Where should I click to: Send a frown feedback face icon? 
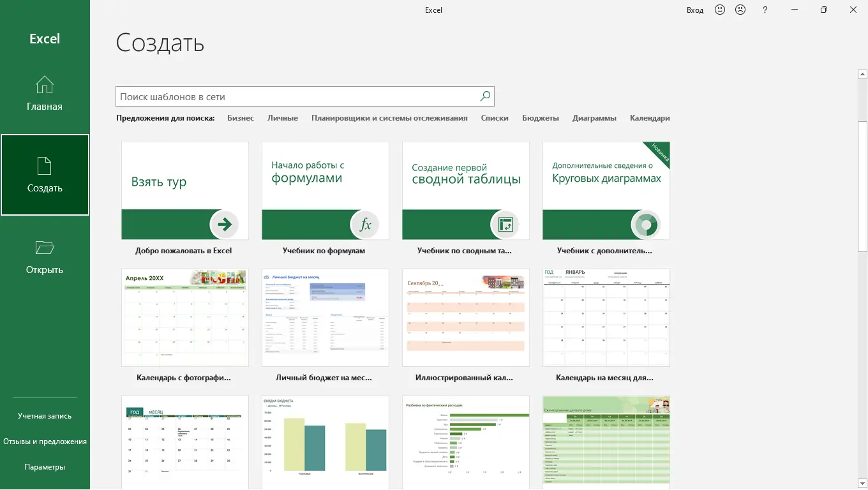tap(740, 10)
